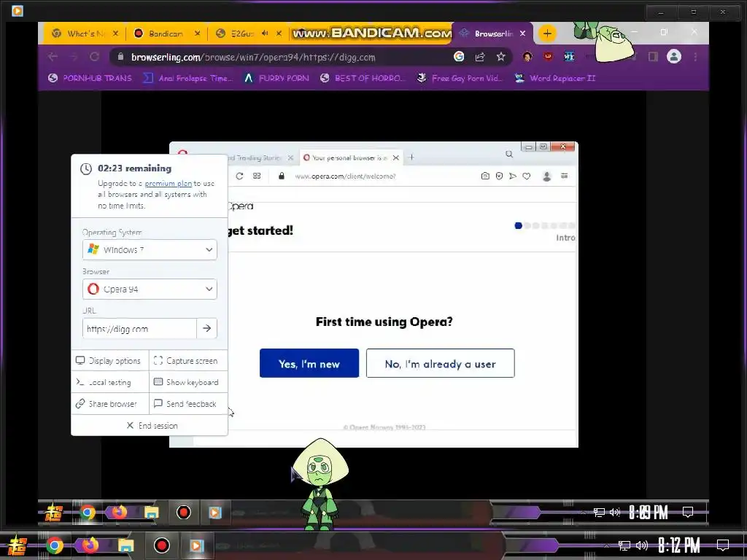Open a new Chrome tab with yellow plus
This screenshot has width=747, height=560.
pos(547,34)
